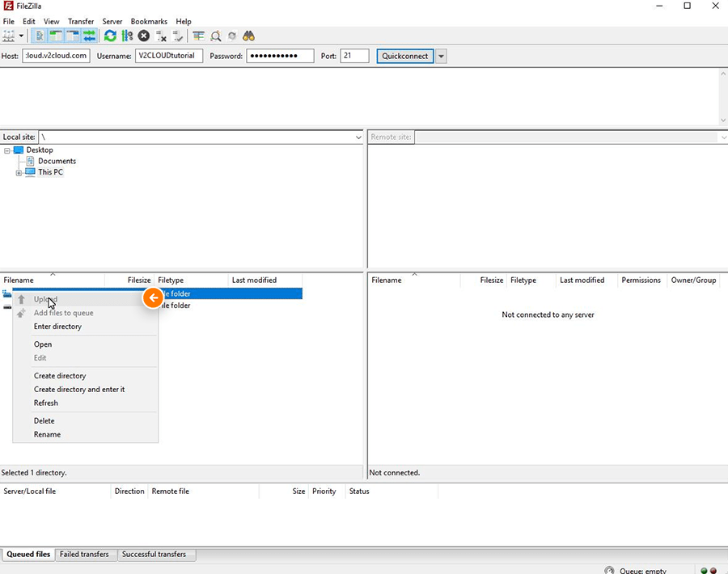Click the Username input field
Screen dimensions: 728x574
point(169,56)
